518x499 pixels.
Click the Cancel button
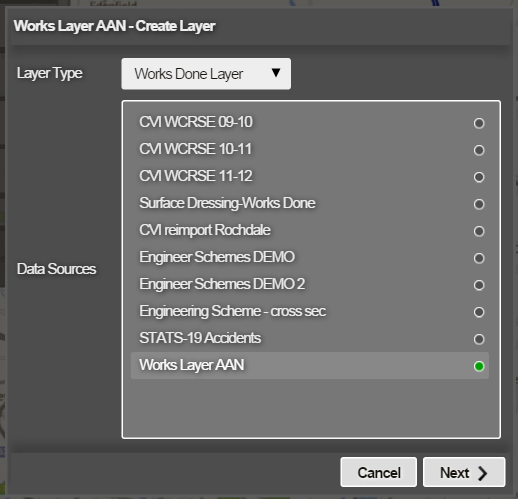coord(379,472)
